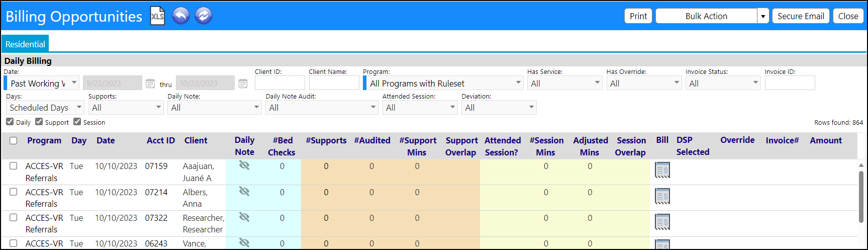
Task: Expand the Has Override dropdown
Action: (644, 83)
